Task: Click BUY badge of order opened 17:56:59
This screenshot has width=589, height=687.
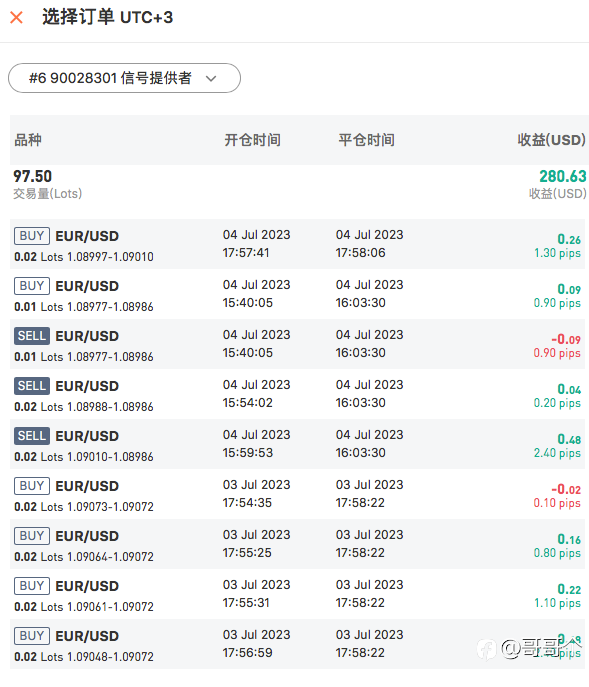Action: [32, 635]
